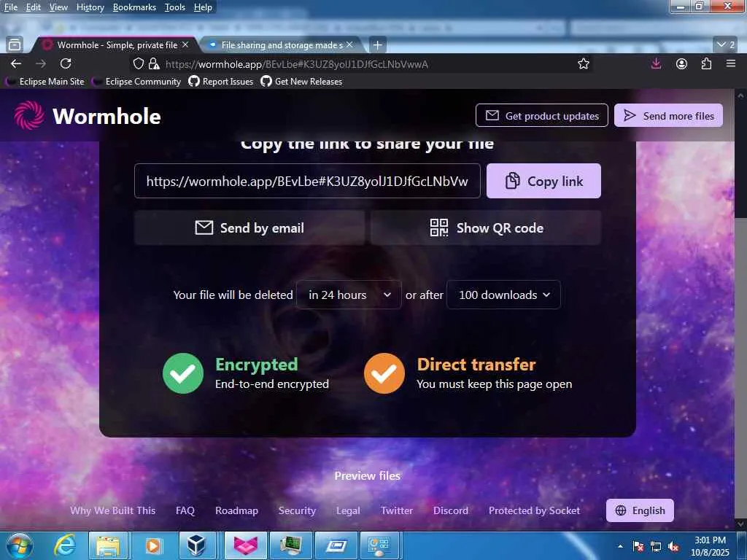Click the Copy link button
Image resolution: width=747 pixels, height=560 pixels.
pyautogui.click(x=543, y=181)
